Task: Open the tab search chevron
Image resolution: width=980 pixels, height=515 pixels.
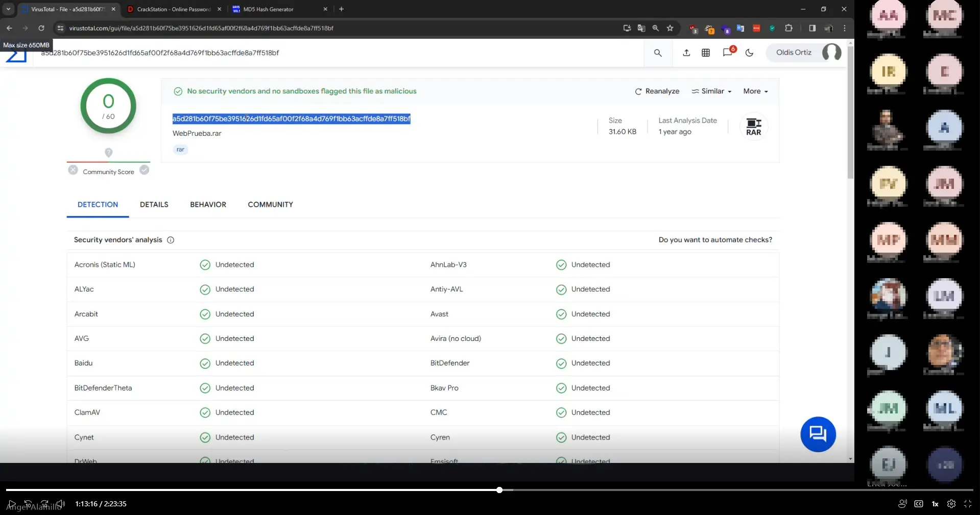Action: pos(8,9)
